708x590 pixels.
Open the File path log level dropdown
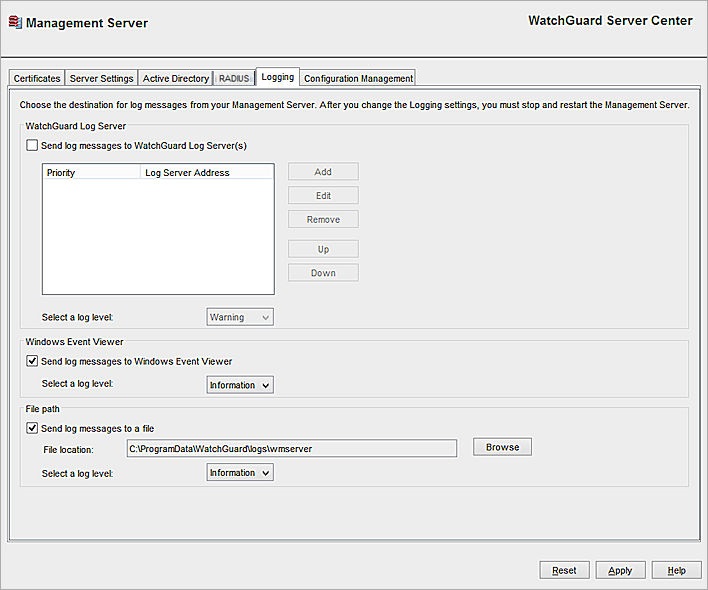(240, 473)
